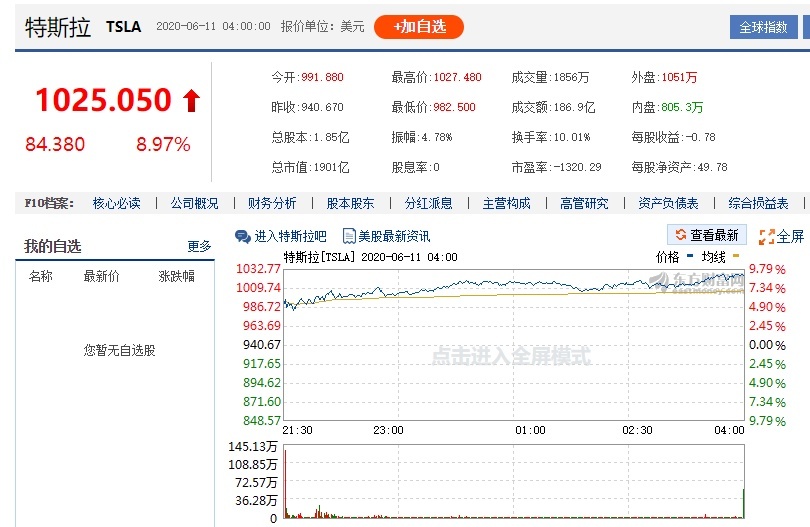The height and width of the screenshot is (527, 810).
Task: Click the refresh icon in 查看最新
Action: [681, 235]
